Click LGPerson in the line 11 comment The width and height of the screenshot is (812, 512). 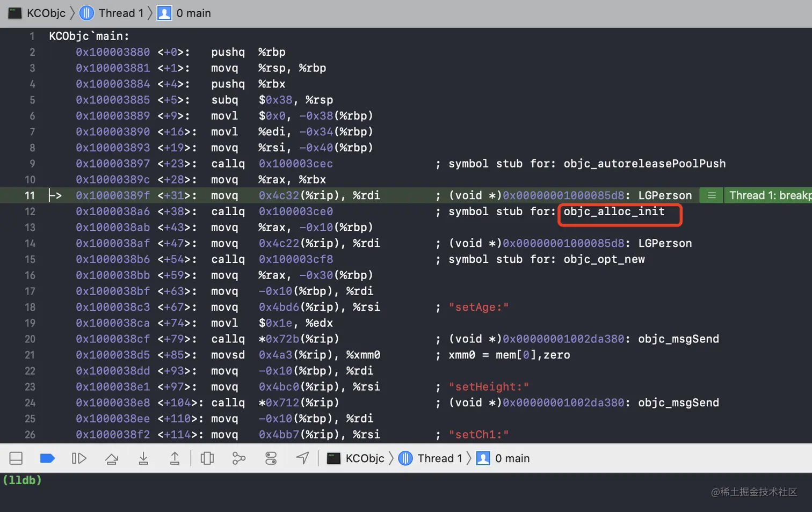click(x=665, y=195)
